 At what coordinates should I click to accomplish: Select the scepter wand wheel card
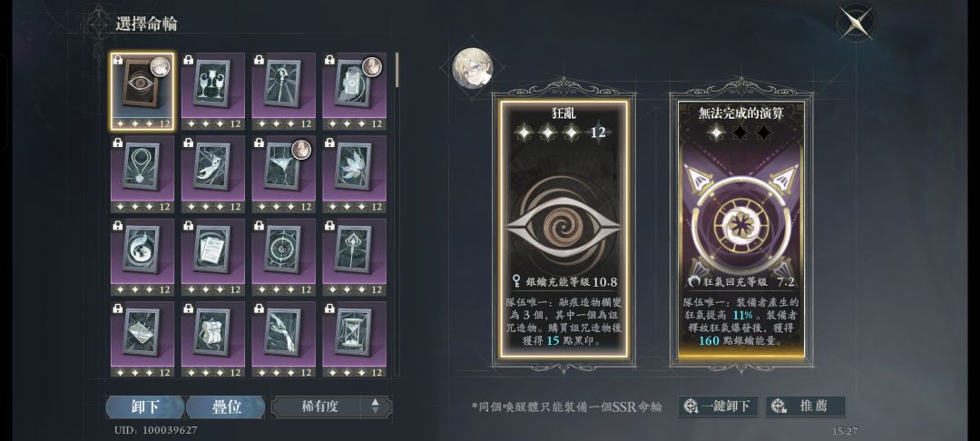coord(354,258)
